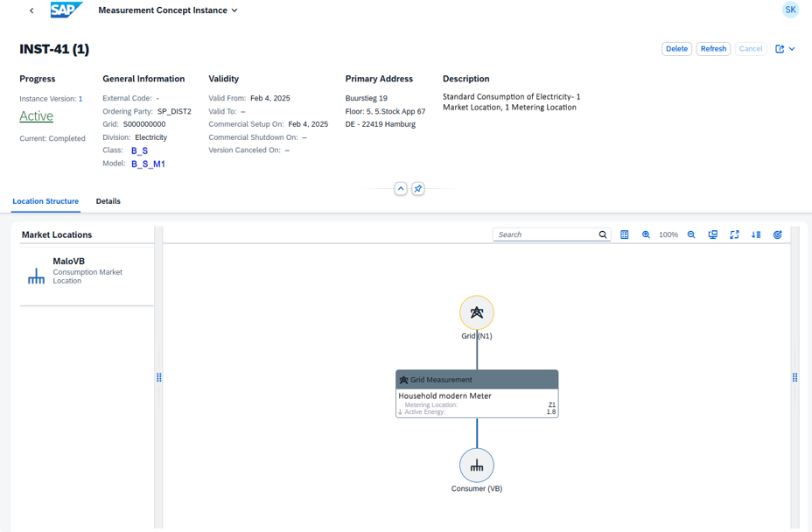This screenshot has width=812, height=532.
Task: Collapse the header with the up chevron
Action: tap(401, 189)
